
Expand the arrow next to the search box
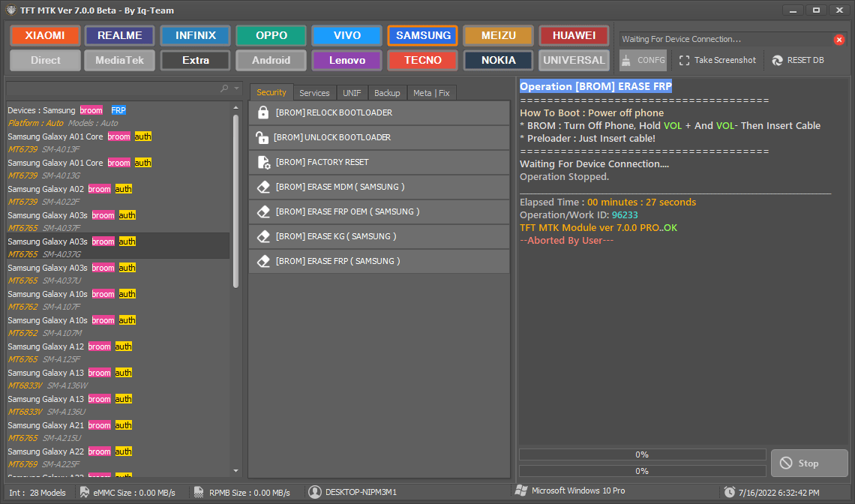[236, 88]
